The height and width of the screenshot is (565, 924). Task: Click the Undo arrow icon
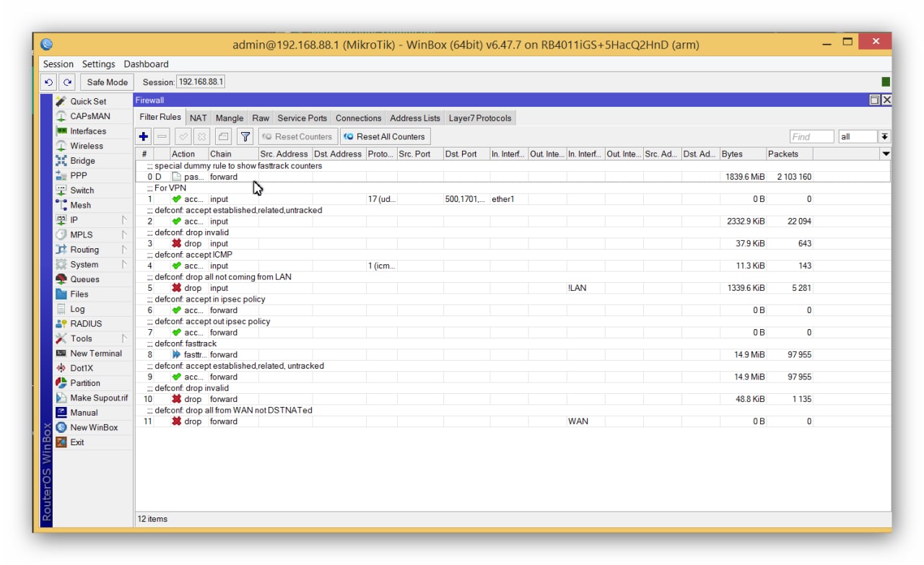(x=48, y=82)
